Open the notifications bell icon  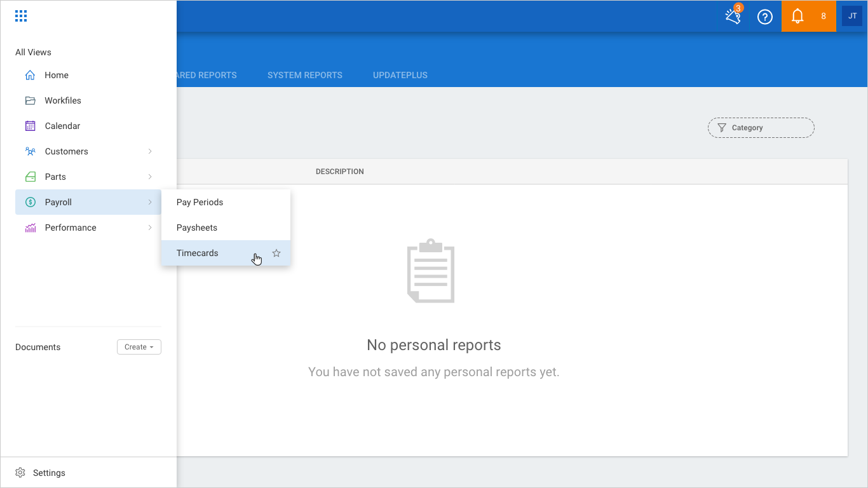tap(797, 17)
